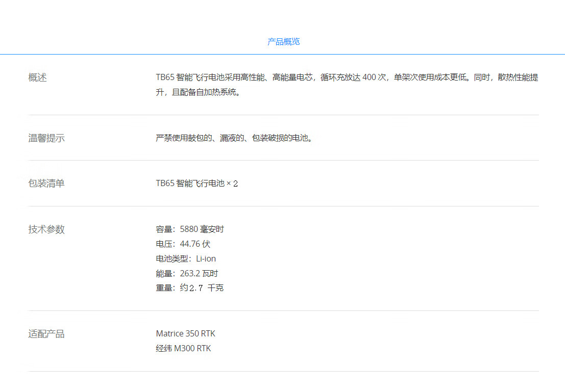This screenshot has width=565, height=392.
Task: Click the 能量：263.2 瓦时 spec line
Action: click(x=187, y=274)
